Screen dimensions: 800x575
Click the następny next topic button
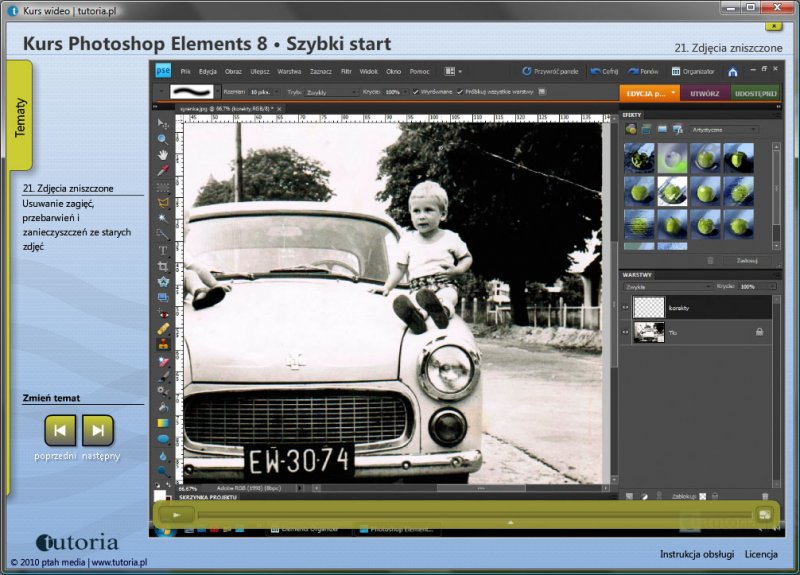click(97, 430)
